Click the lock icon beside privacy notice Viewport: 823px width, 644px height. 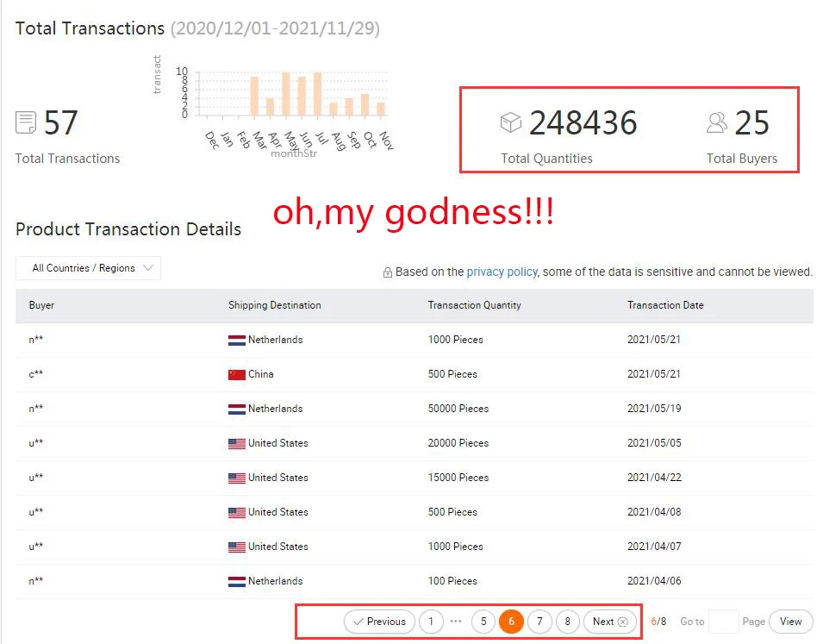387,272
